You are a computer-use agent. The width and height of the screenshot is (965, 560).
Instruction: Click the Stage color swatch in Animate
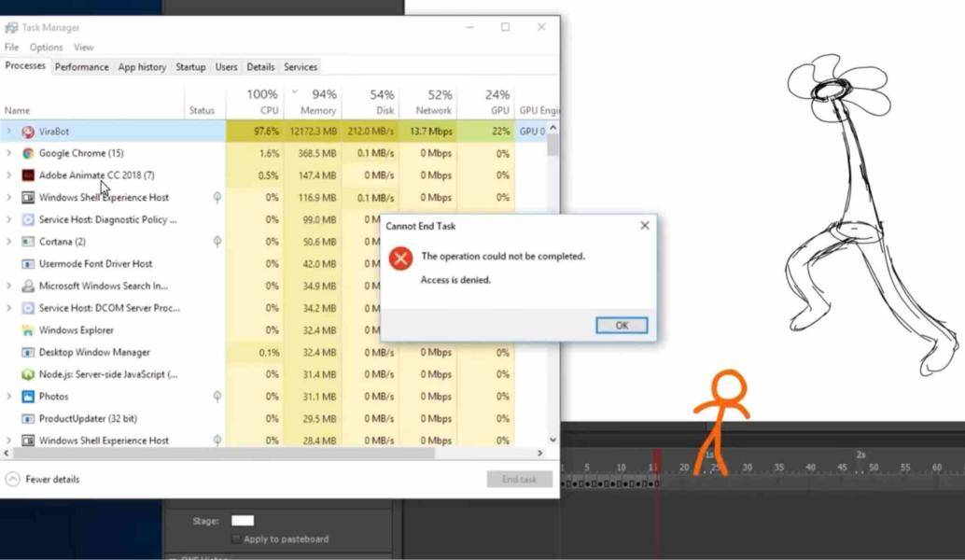[243, 521]
